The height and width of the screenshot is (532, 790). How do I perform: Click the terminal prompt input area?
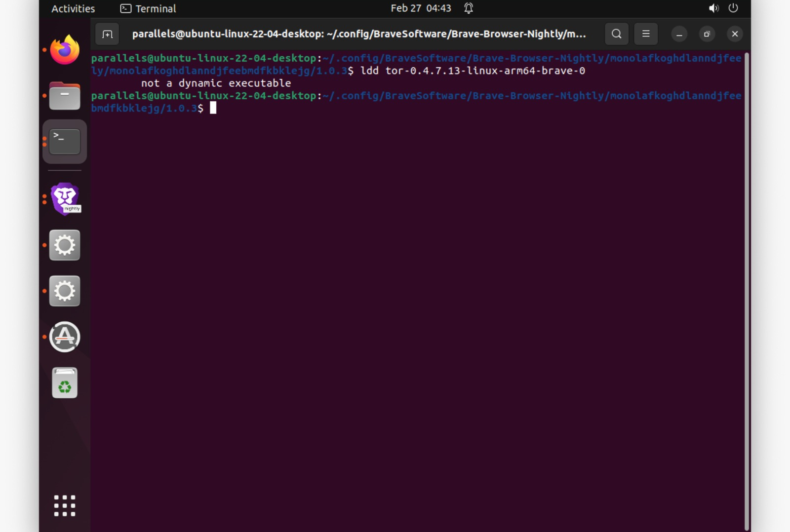click(x=213, y=108)
